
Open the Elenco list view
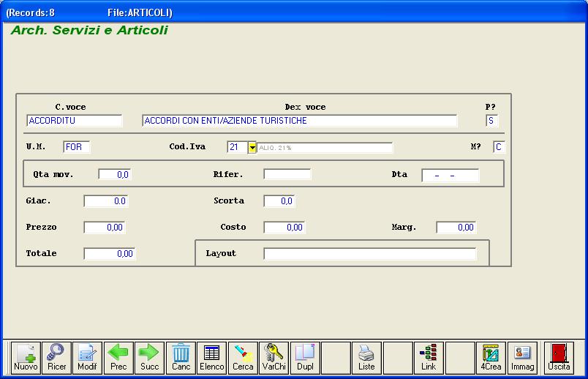pos(212,358)
